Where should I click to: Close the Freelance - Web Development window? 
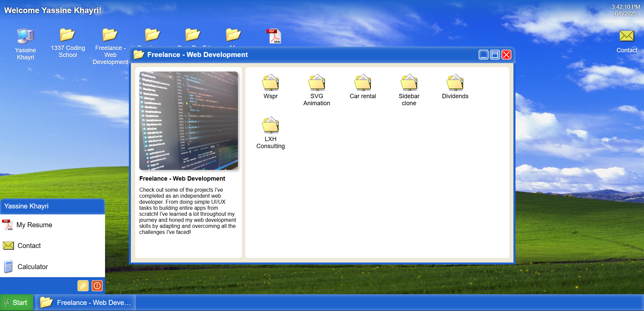(506, 55)
